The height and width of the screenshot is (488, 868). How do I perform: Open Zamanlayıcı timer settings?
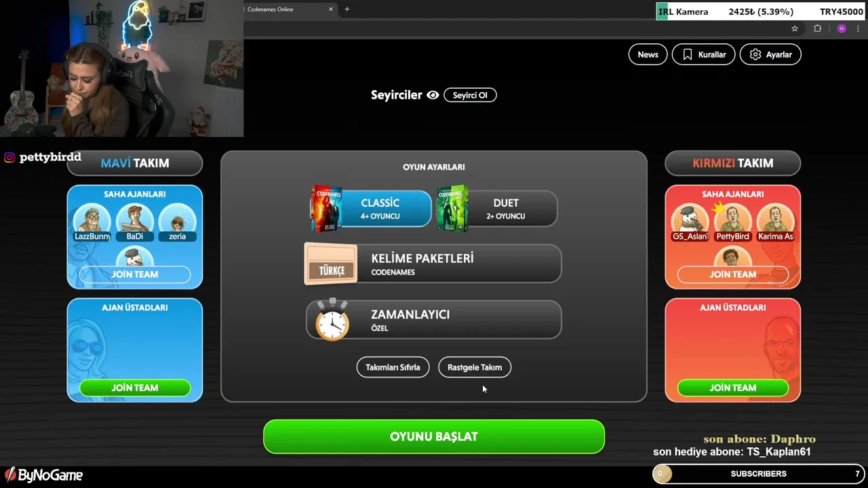click(434, 320)
